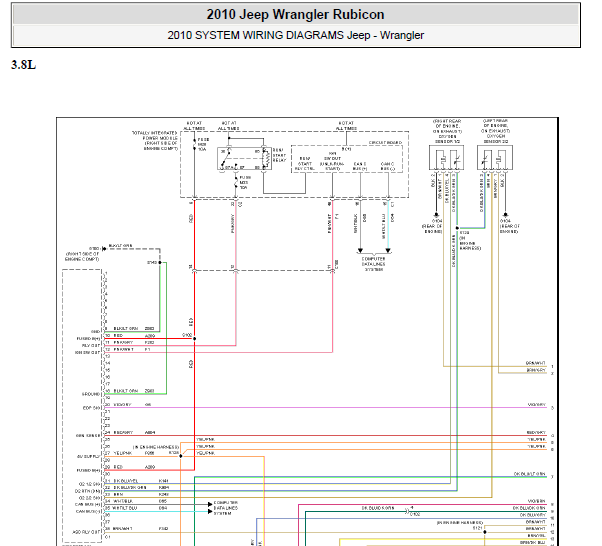Click the remote start relay symbol
Image resolution: width=602 pixels, height=546 pixels.
244,158
